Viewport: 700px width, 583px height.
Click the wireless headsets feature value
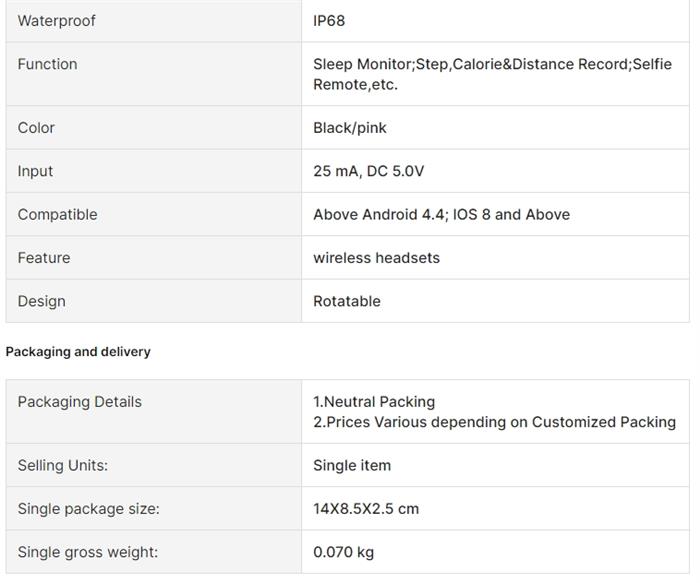[376, 258]
